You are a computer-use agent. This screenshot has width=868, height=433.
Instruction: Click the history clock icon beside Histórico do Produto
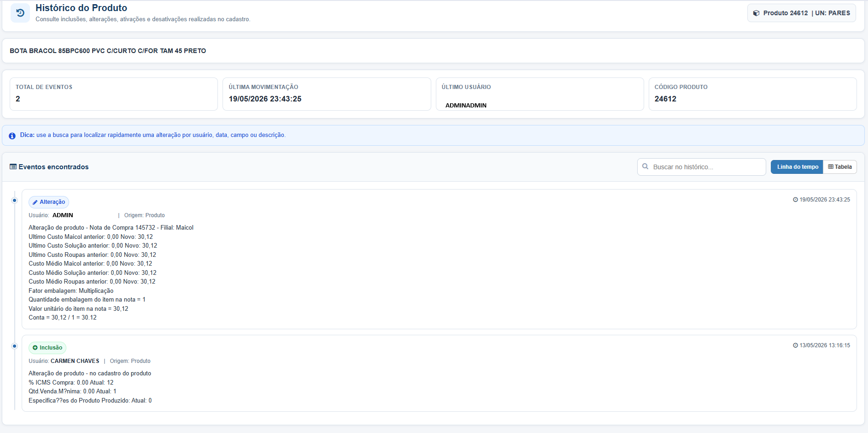click(20, 13)
